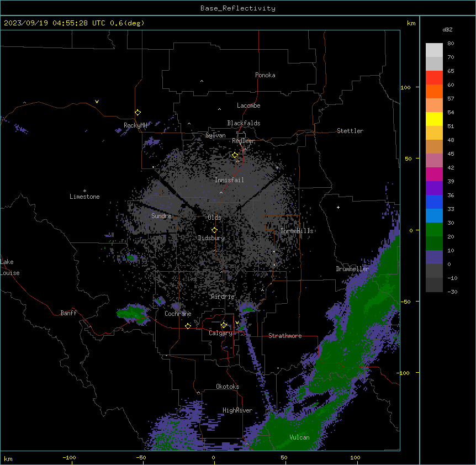Viewport: 476px width, 465px height.
Task: Click the HighRiver city label
Action: tap(237, 410)
